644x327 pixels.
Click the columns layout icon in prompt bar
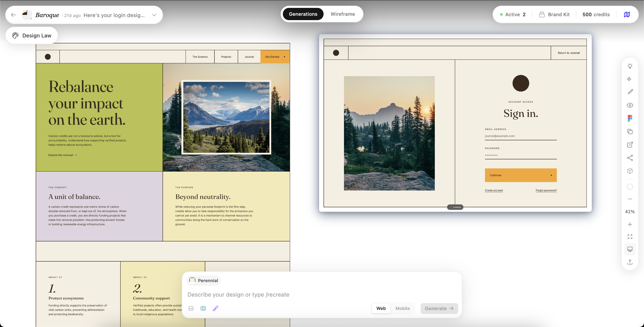(x=203, y=309)
